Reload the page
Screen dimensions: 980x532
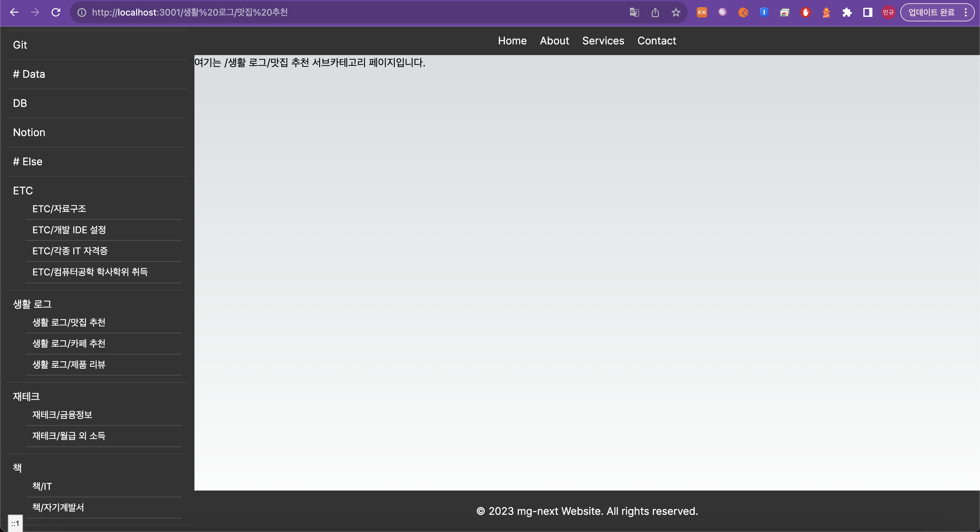pos(56,13)
